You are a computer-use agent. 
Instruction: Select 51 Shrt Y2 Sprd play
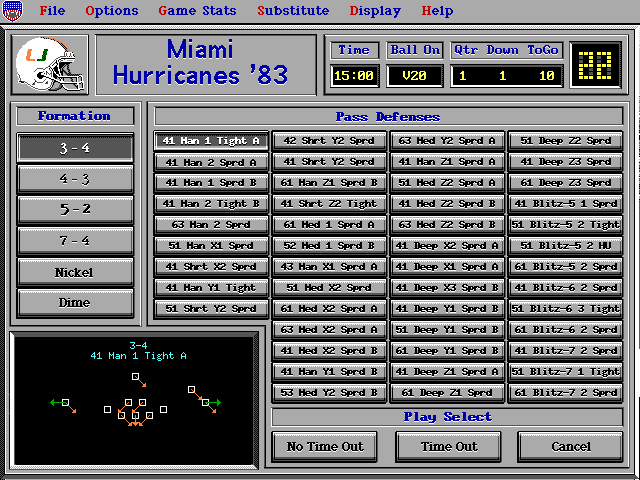pos(211,309)
